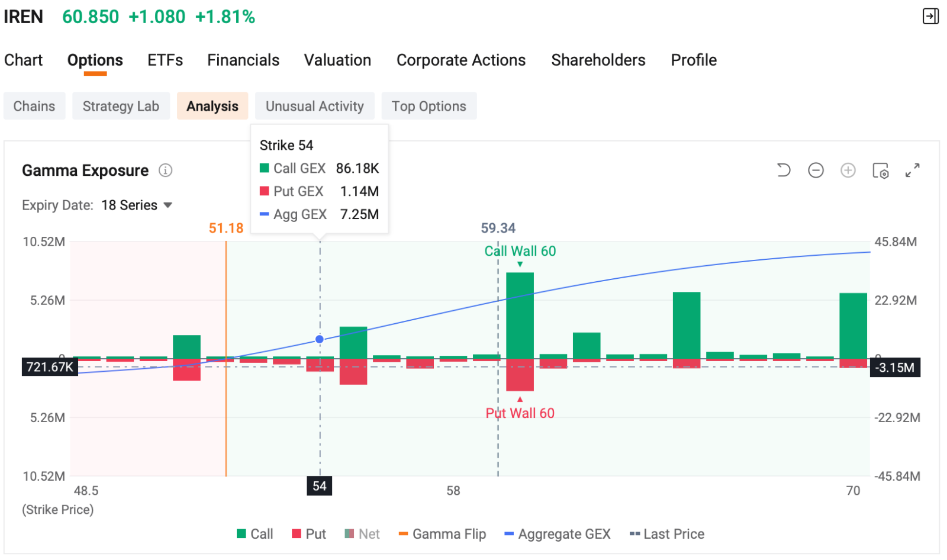947x560 pixels.
Task: Open chart settings document-gear icon
Action: pyautogui.click(x=881, y=170)
